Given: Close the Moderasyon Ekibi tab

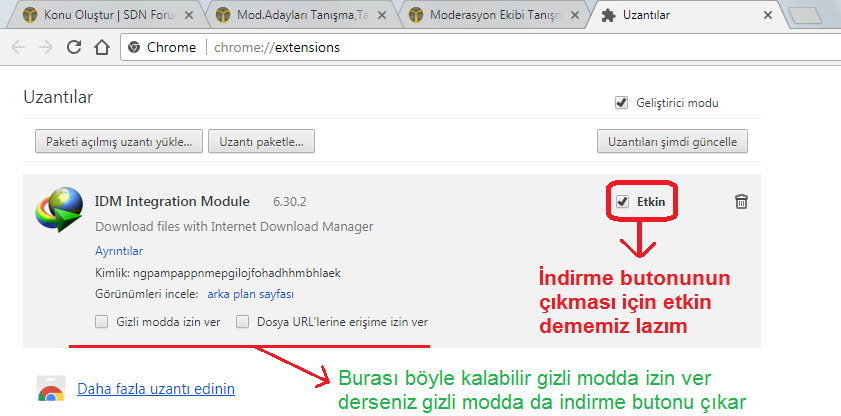Looking at the screenshot, I should [x=574, y=16].
